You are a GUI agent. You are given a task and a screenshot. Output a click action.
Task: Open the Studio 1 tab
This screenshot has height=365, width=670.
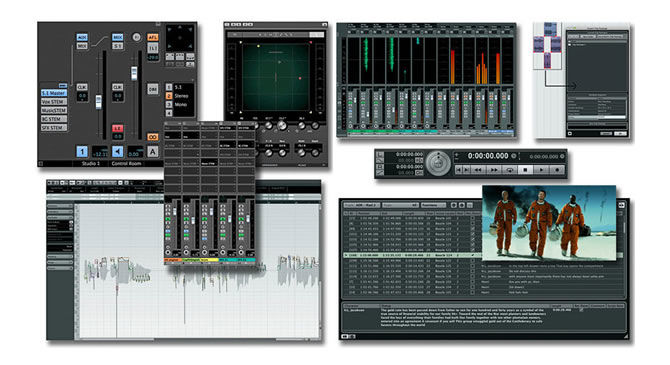pyautogui.click(x=91, y=164)
